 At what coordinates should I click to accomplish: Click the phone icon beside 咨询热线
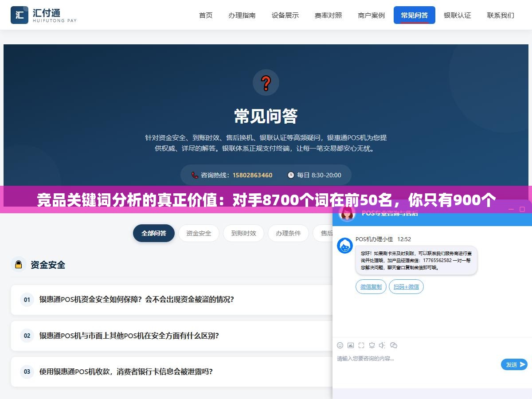(x=195, y=175)
